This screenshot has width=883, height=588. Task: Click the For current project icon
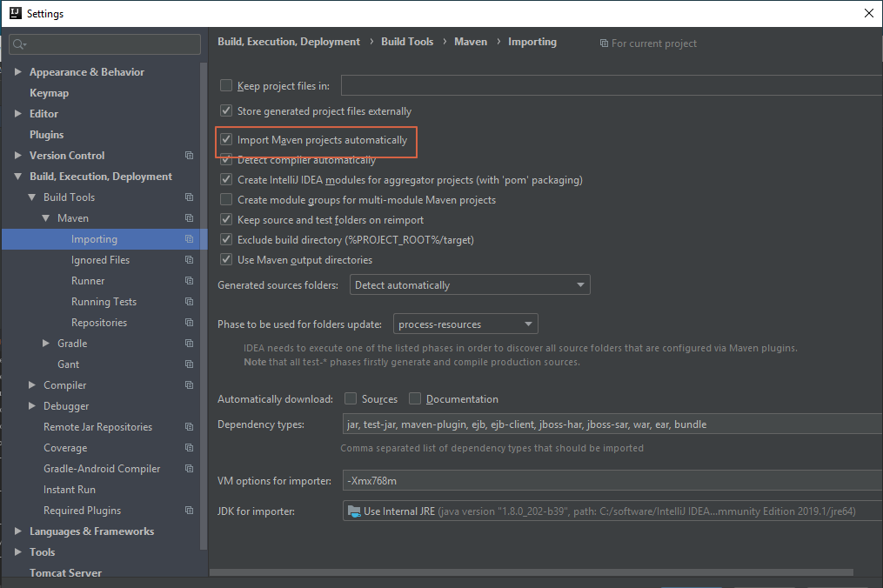[604, 43]
